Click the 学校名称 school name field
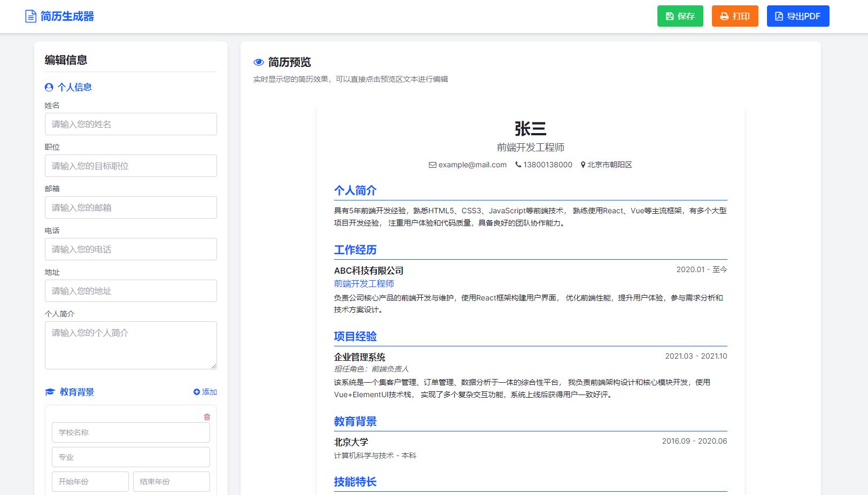 (130, 432)
